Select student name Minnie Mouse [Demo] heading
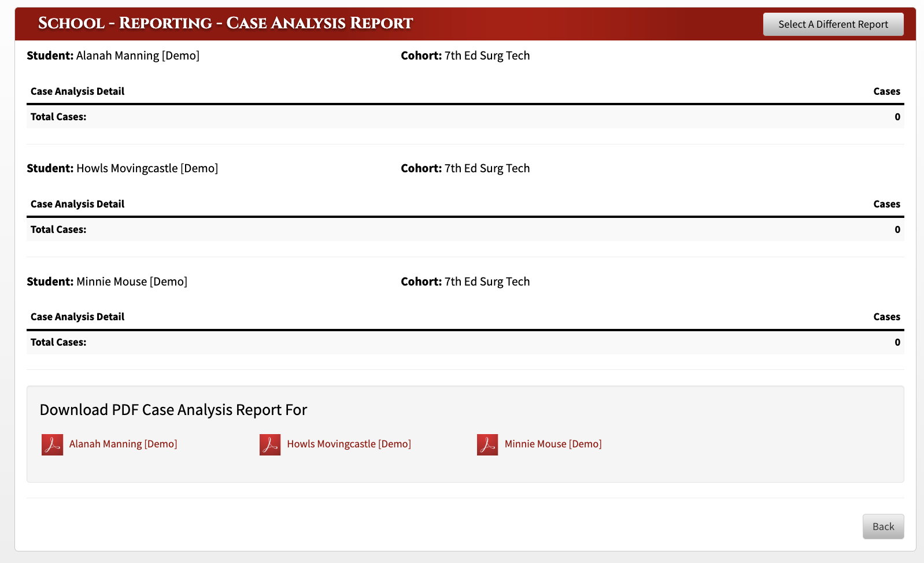Viewport: 924px width, 563px height. (132, 281)
